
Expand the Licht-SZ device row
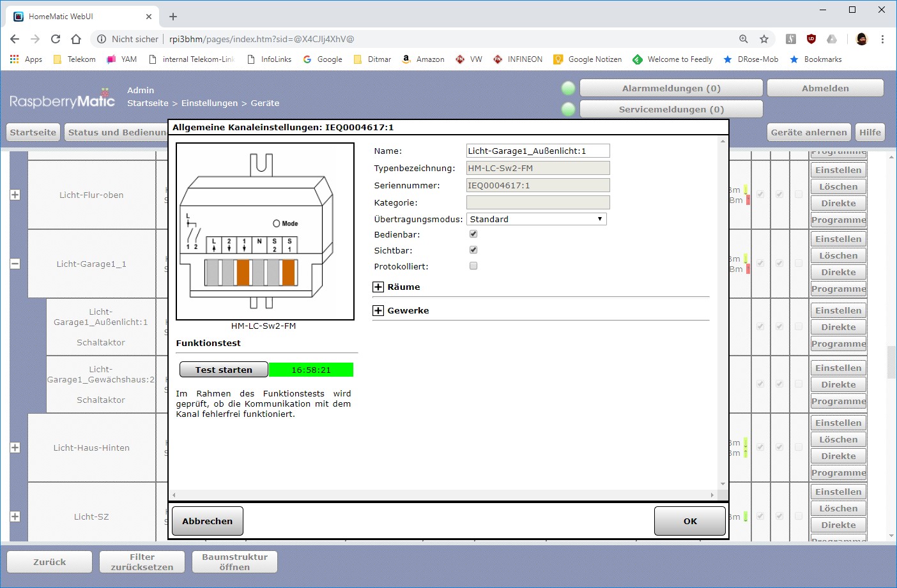(x=15, y=516)
